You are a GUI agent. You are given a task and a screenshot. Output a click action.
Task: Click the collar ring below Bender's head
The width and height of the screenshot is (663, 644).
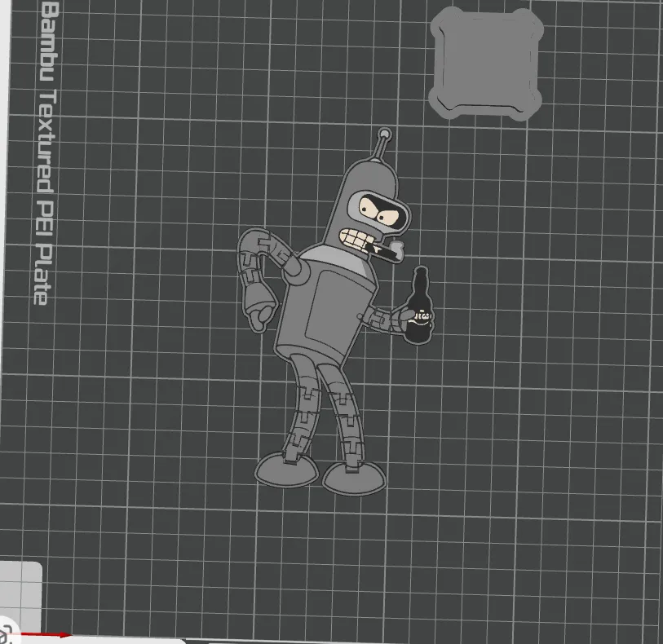click(x=336, y=258)
